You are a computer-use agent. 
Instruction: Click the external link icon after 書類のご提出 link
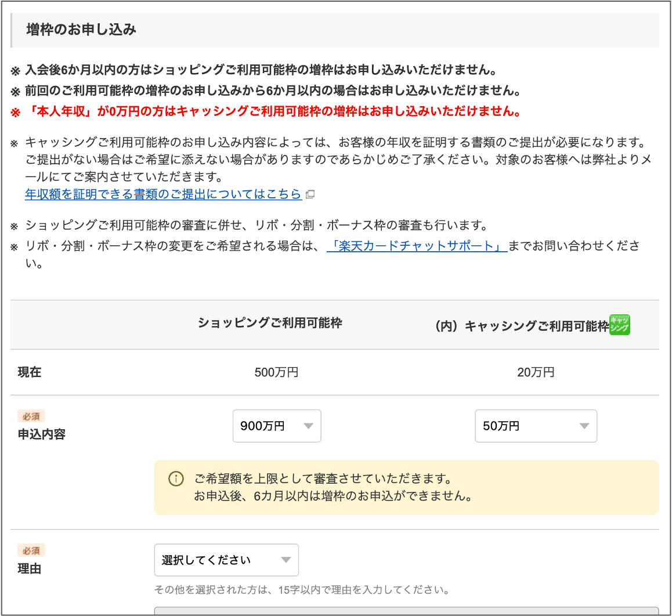click(x=310, y=195)
